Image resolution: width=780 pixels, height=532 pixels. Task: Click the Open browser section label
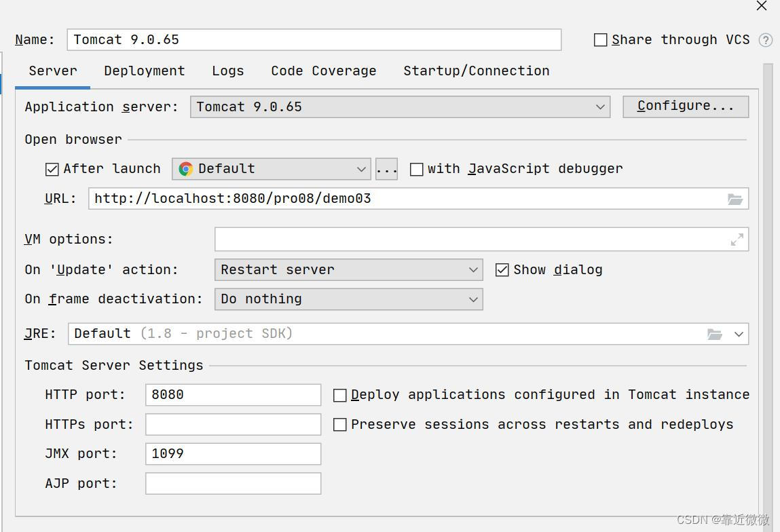point(73,140)
